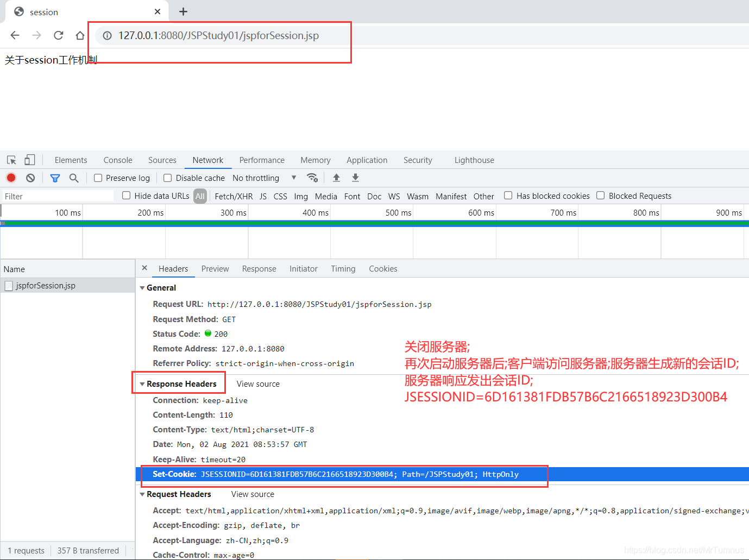
Task: Open the Elements panel tab
Action: 71,160
